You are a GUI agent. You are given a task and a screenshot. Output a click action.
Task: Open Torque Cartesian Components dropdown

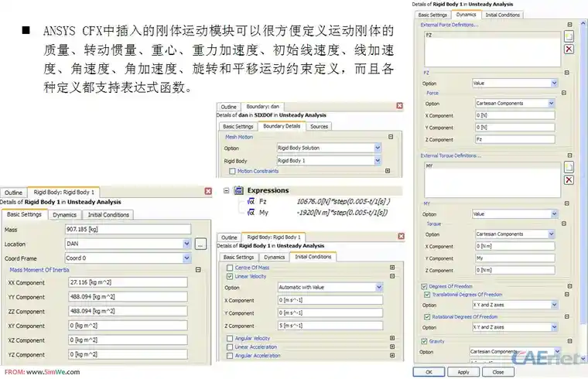click(x=551, y=234)
